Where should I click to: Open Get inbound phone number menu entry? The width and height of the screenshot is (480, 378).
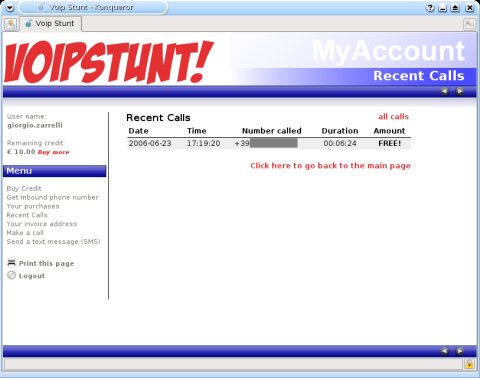click(x=53, y=197)
